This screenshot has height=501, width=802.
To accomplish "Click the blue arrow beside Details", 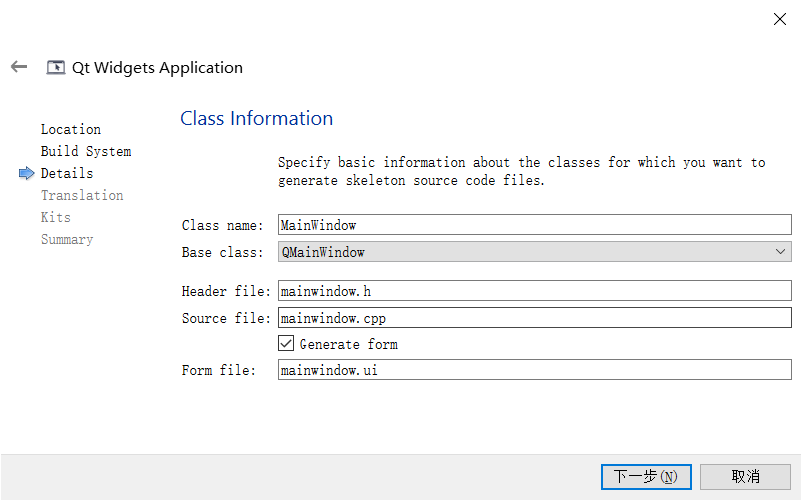I will (x=26, y=173).
